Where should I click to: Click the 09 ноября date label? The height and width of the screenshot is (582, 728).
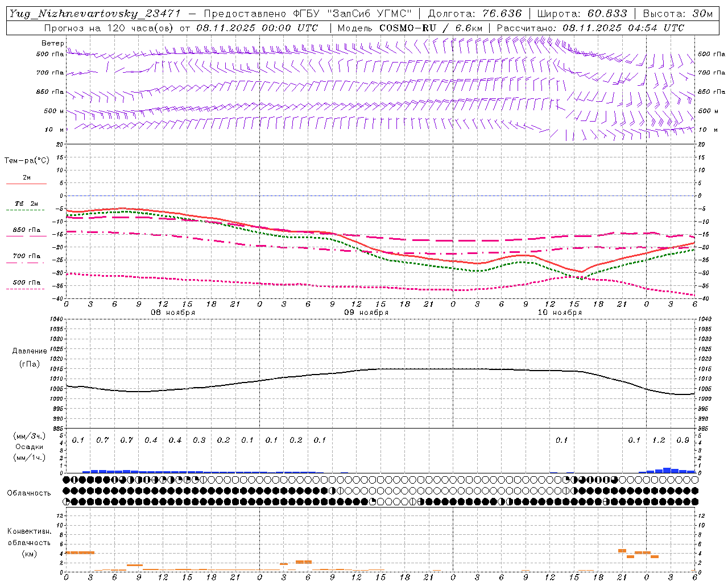point(366,313)
